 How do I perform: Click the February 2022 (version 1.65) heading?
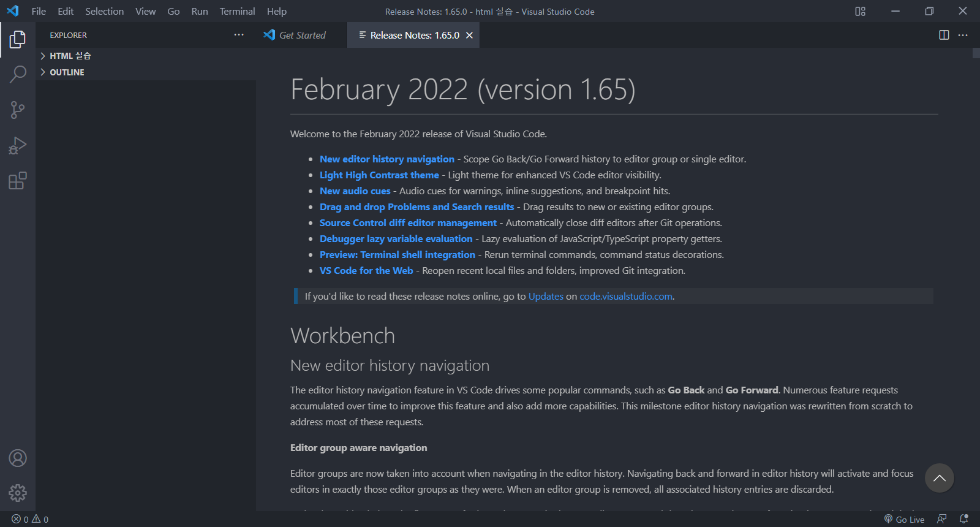463,89
